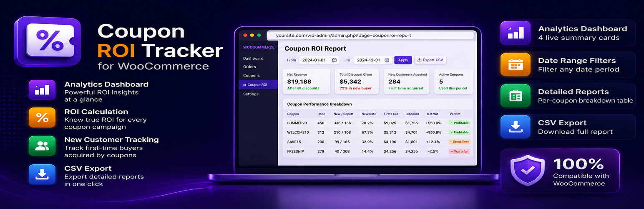Click the 70.2% new rate value
The image size is (644, 209).
367,123
